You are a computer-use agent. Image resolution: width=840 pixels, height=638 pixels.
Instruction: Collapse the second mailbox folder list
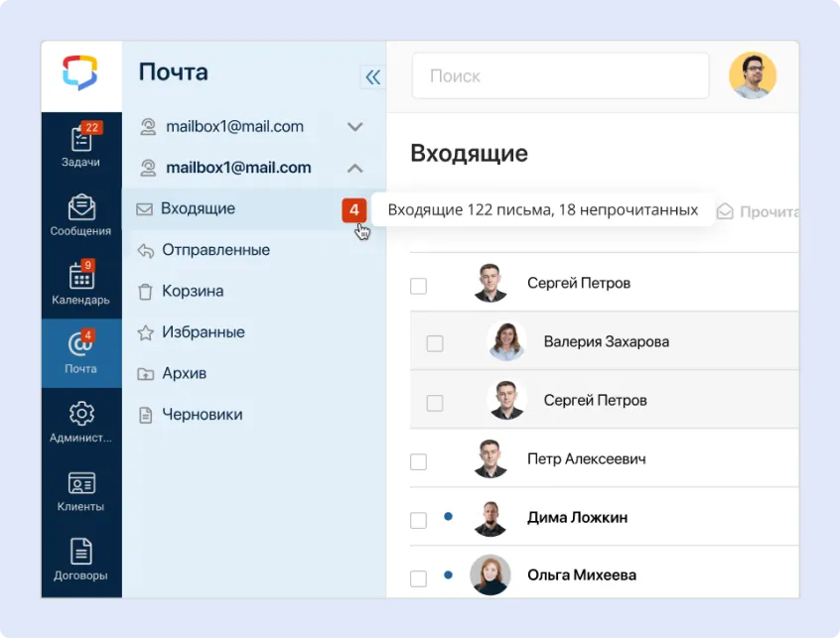pos(353,167)
